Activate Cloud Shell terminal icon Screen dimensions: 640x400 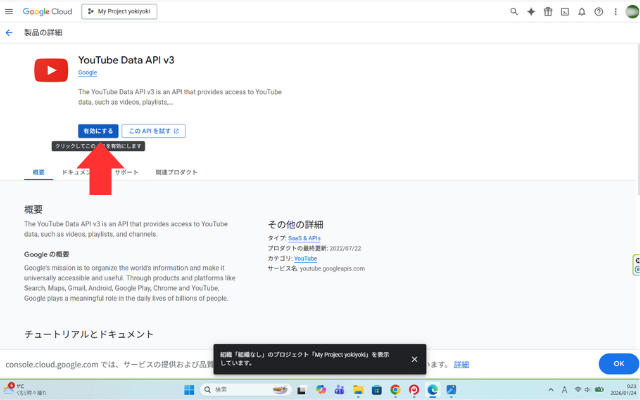[565, 12]
